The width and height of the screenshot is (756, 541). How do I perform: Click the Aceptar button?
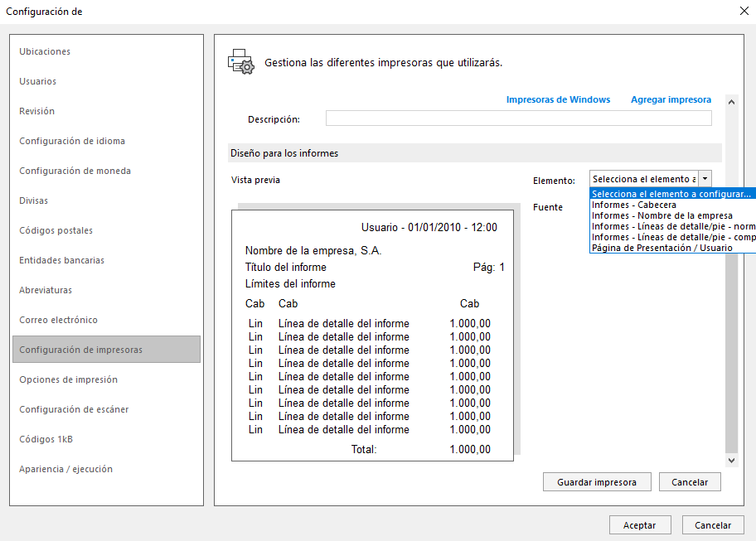(640, 525)
